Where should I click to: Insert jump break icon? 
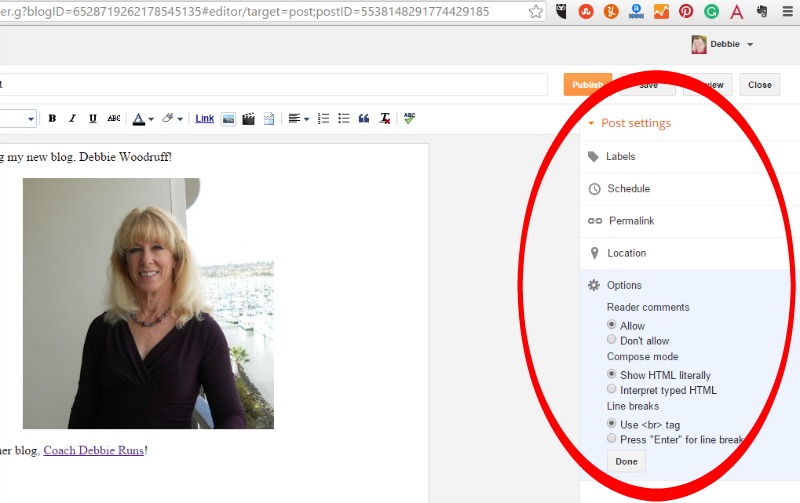[269, 119]
